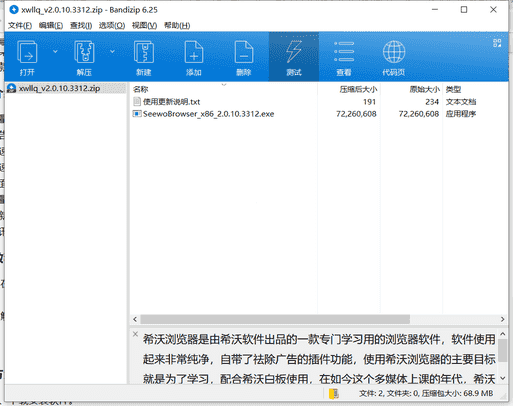The height and width of the screenshot is (406, 513).
Task: Click the horizontal scrollbar left arrow
Action: (135, 319)
